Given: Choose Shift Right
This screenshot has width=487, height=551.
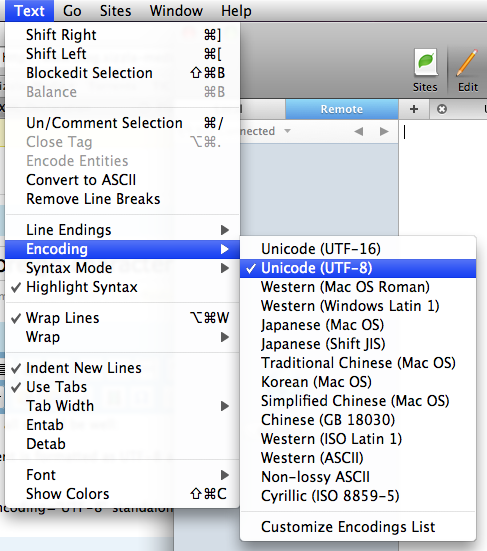Looking at the screenshot, I should point(122,35).
